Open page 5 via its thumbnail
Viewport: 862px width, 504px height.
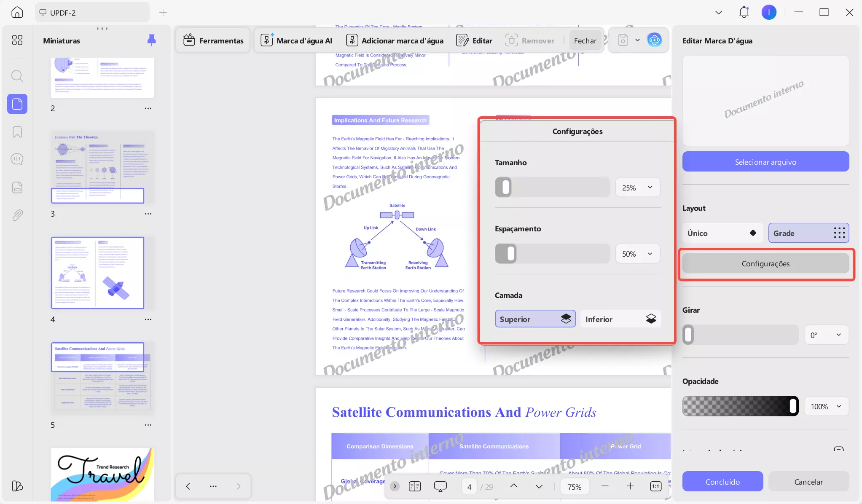click(x=102, y=377)
